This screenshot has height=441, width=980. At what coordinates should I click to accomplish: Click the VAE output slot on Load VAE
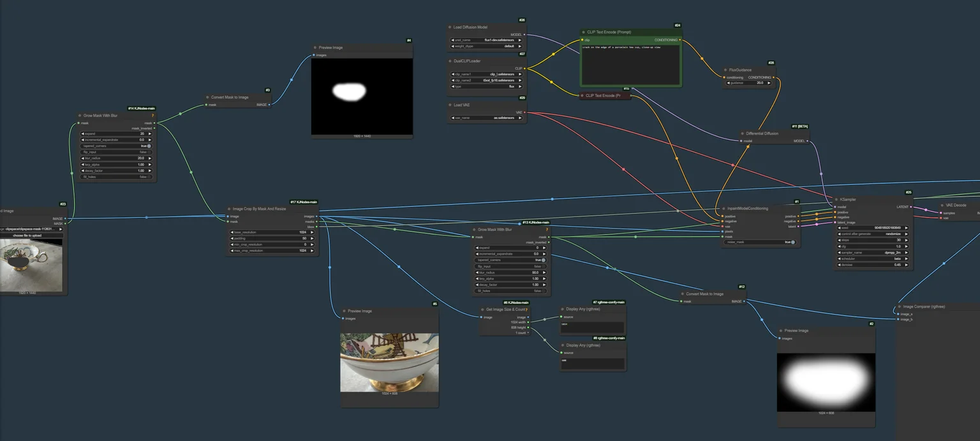pyautogui.click(x=524, y=112)
